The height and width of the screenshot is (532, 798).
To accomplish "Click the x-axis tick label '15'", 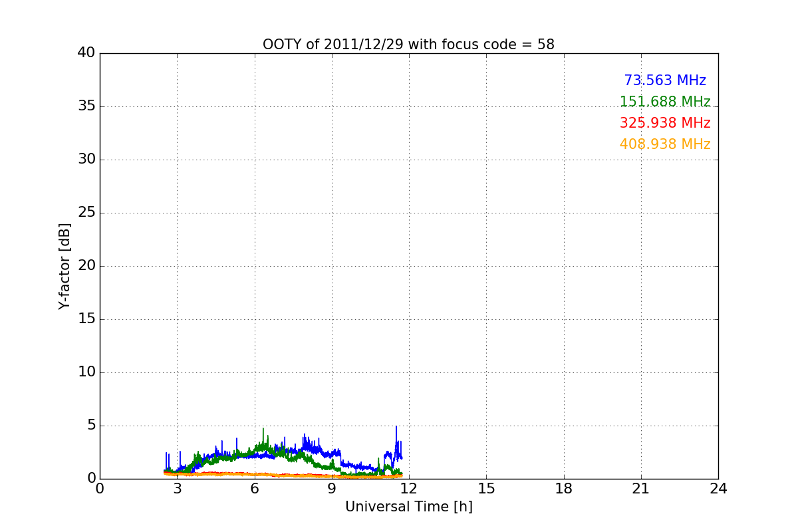I will coord(486,489).
